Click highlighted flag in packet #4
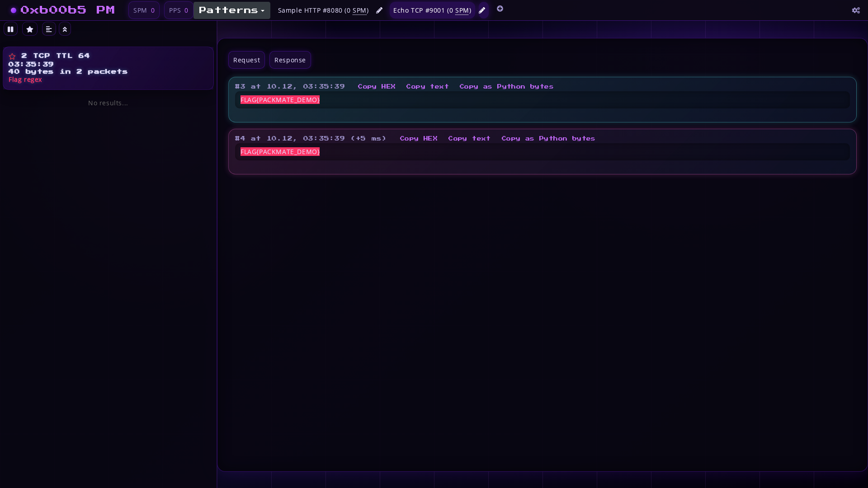The height and width of the screenshot is (488, 868). point(280,152)
